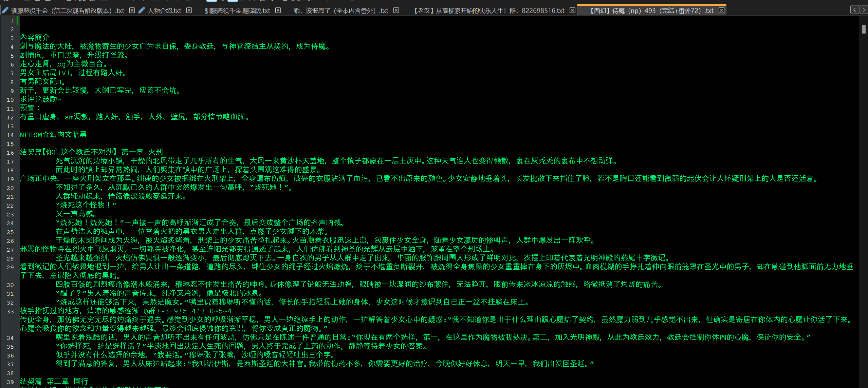
Task: Close the 人物介绍.txt tab
Action: pyautogui.click(x=189, y=11)
